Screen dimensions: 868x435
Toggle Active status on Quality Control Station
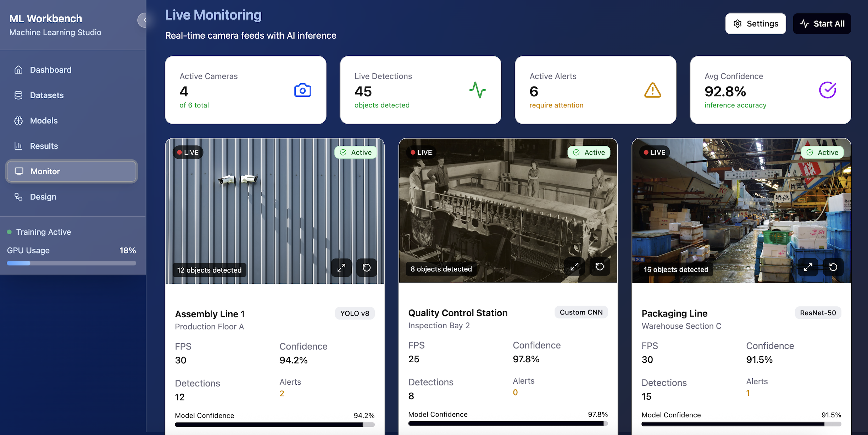589,152
